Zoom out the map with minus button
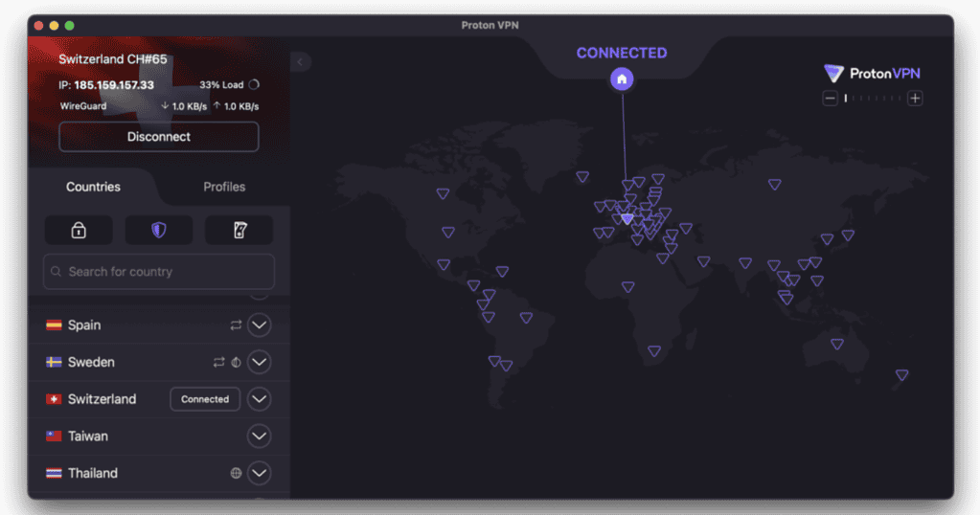The width and height of the screenshot is (980, 515). click(x=831, y=99)
